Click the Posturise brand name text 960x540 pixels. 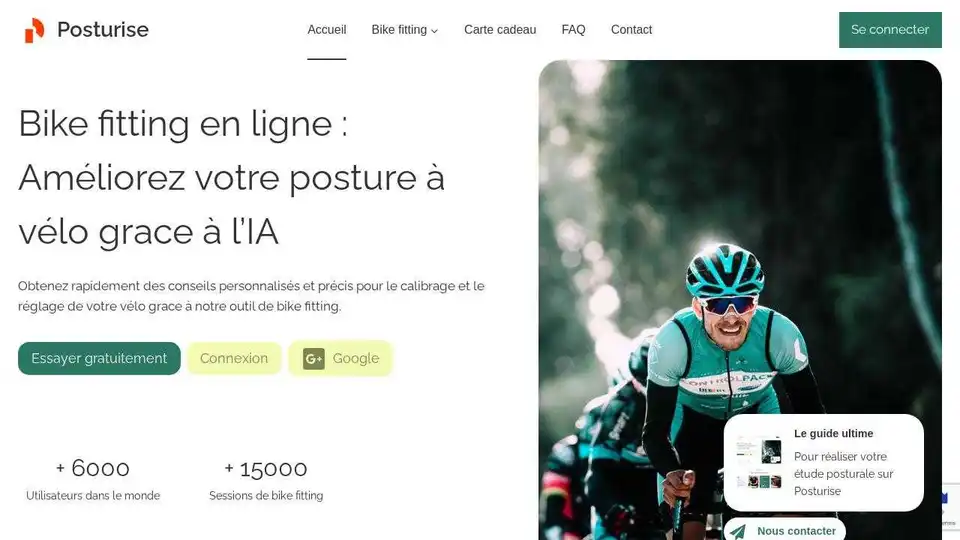[103, 29]
